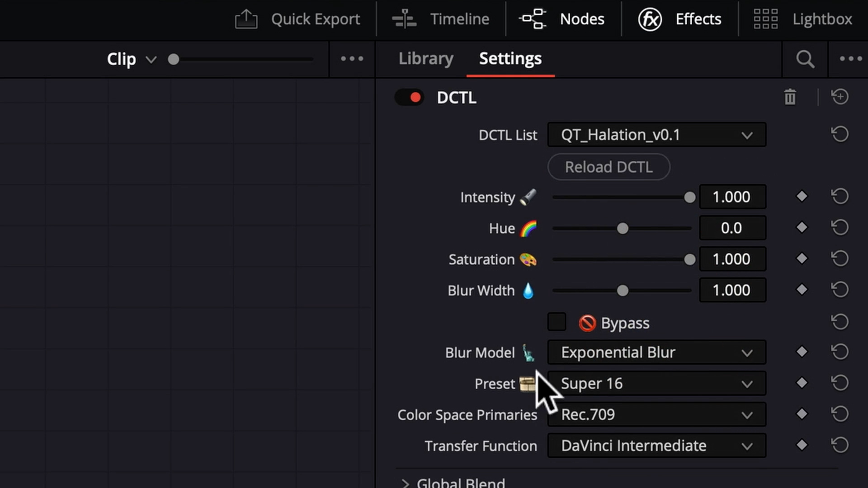This screenshot has width=868, height=488.
Task: Enable the Bypass checkbox
Action: pos(557,322)
